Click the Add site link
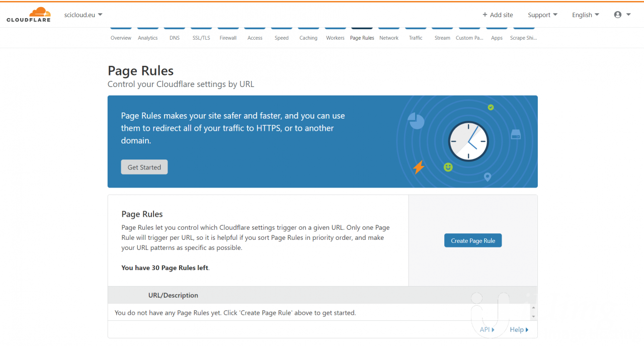This screenshot has height=346, width=644. 498,15
